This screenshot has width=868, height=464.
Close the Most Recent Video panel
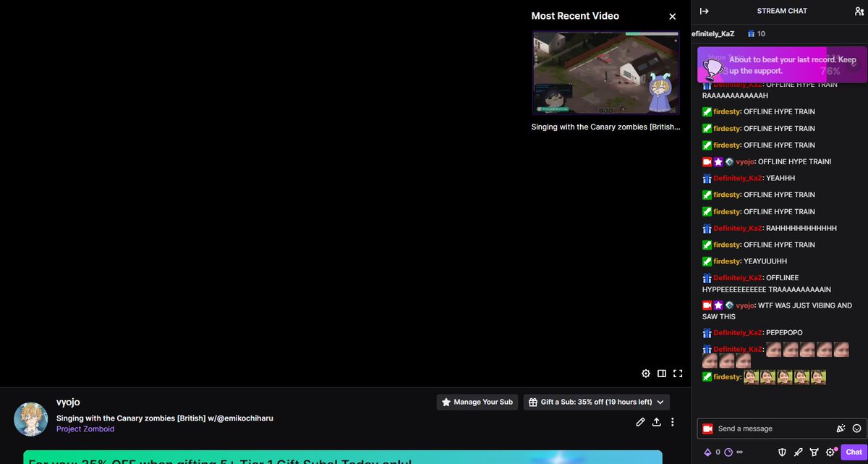(673, 16)
